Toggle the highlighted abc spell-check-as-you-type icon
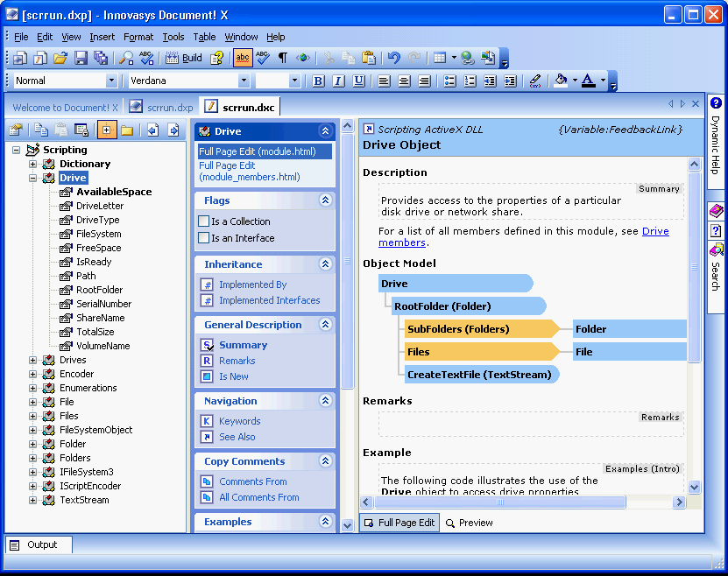The height and width of the screenshot is (576, 728). tap(243, 58)
